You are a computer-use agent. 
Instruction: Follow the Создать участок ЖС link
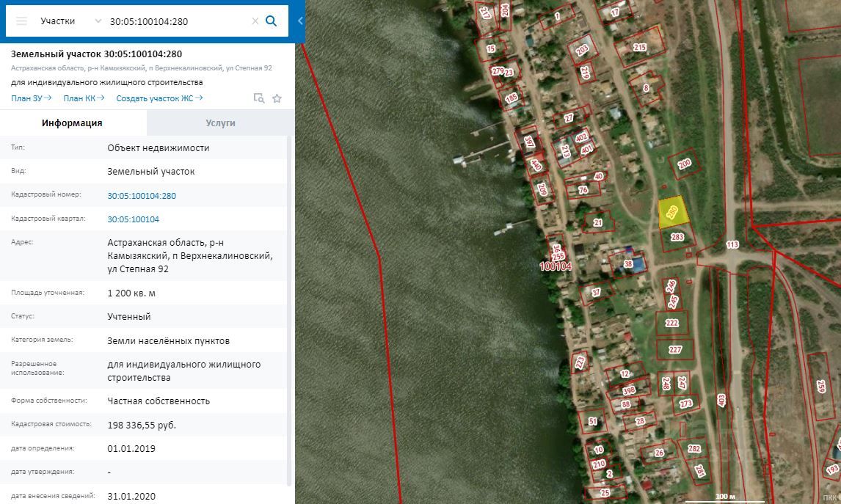coord(159,98)
